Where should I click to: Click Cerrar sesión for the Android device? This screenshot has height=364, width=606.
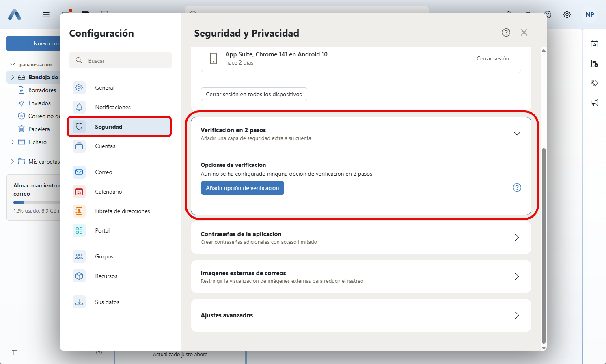[492, 58]
